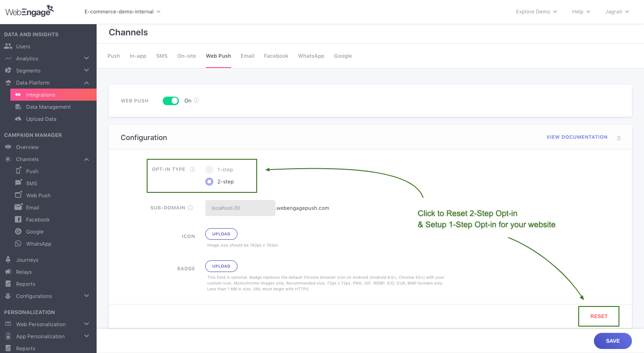Click the info icon next to Web Push On
Screen dimensions: 644x353
tap(196, 101)
